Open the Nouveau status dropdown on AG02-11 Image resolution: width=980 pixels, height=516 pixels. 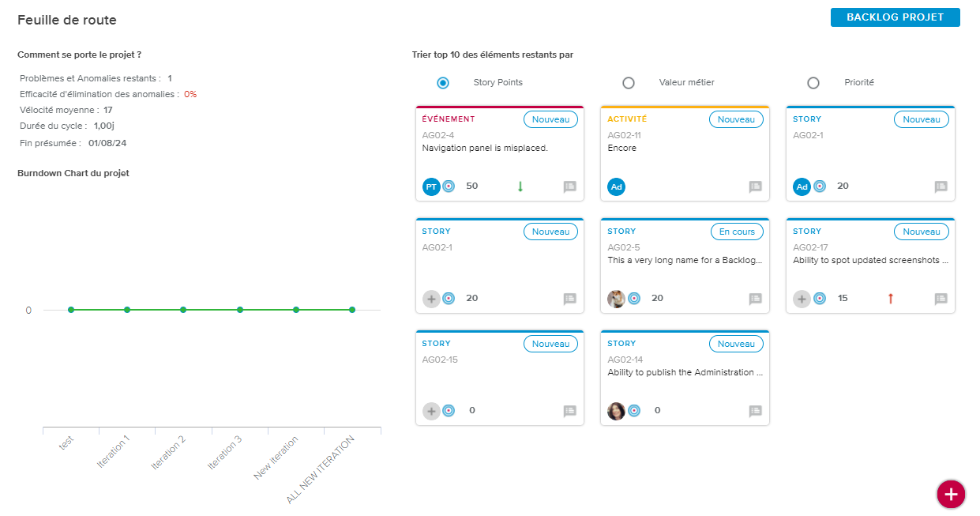pyautogui.click(x=736, y=119)
